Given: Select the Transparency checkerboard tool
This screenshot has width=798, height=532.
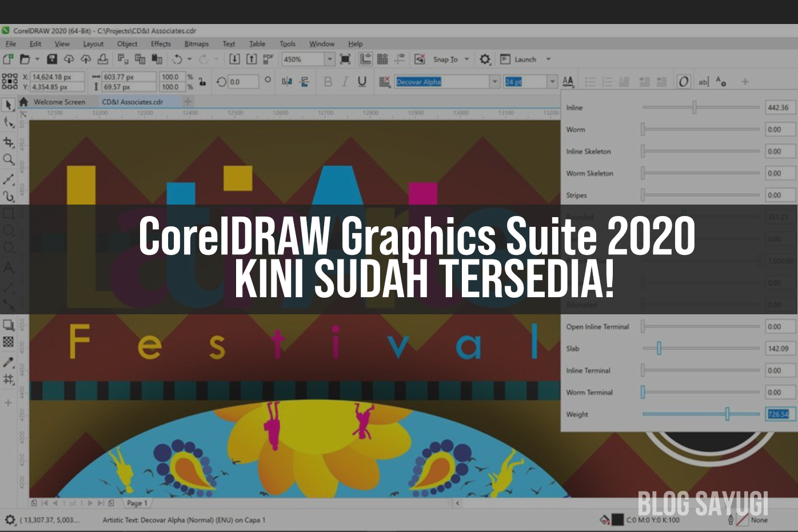Looking at the screenshot, I should [9, 342].
